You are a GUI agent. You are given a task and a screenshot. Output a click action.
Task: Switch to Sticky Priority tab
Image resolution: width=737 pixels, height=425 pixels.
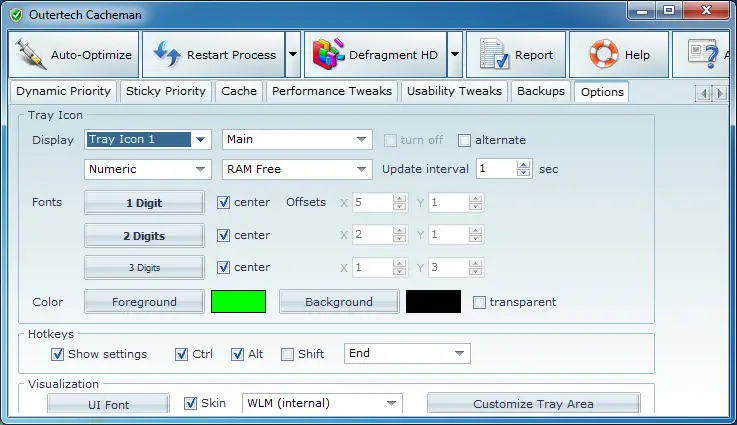click(166, 91)
